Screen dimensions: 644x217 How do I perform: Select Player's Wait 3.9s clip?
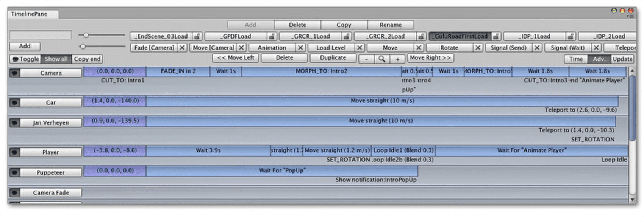point(208,150)
